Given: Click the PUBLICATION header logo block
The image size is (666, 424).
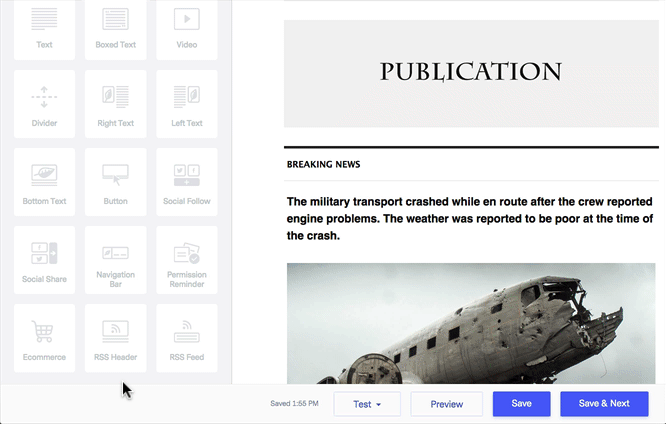Looking at the screenshot, I should pos(471,73).
